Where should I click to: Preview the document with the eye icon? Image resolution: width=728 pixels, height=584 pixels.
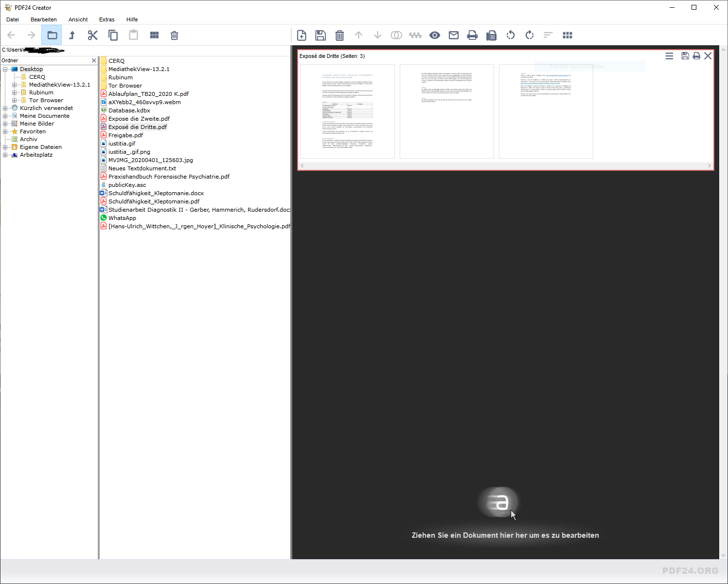(x=435, y=35)
